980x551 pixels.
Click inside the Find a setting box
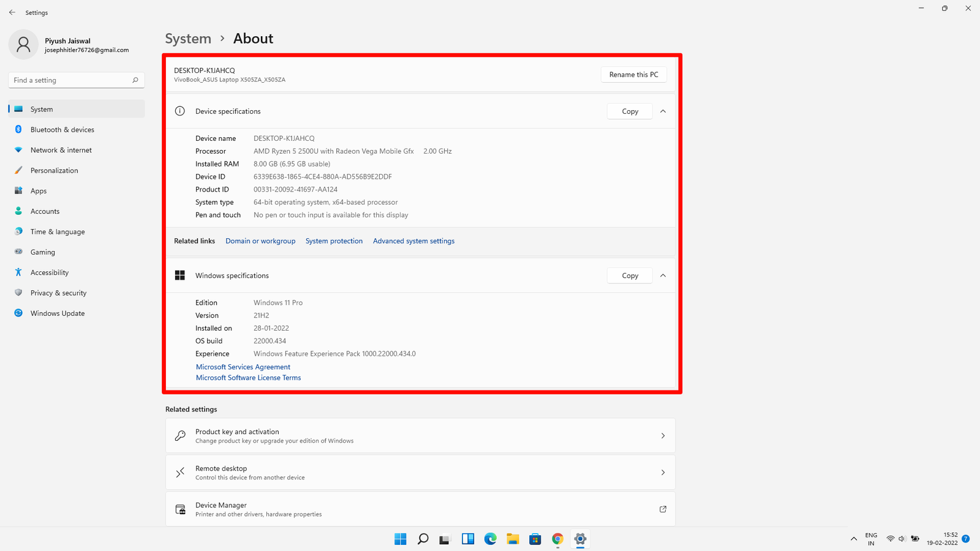coord(76,80)
